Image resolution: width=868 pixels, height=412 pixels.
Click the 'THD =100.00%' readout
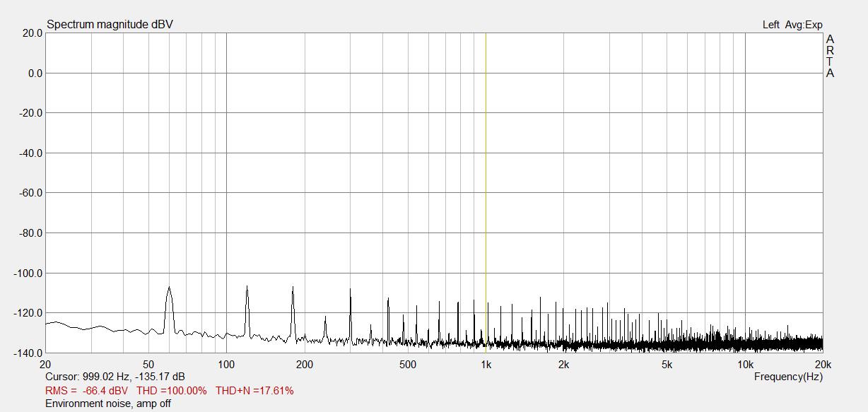tap(172, 390)
